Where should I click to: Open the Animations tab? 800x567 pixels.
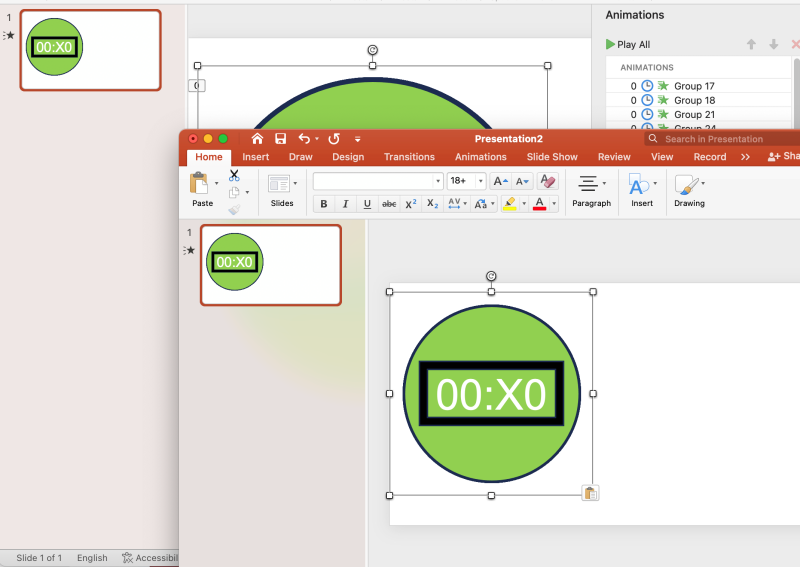point(481,157)
